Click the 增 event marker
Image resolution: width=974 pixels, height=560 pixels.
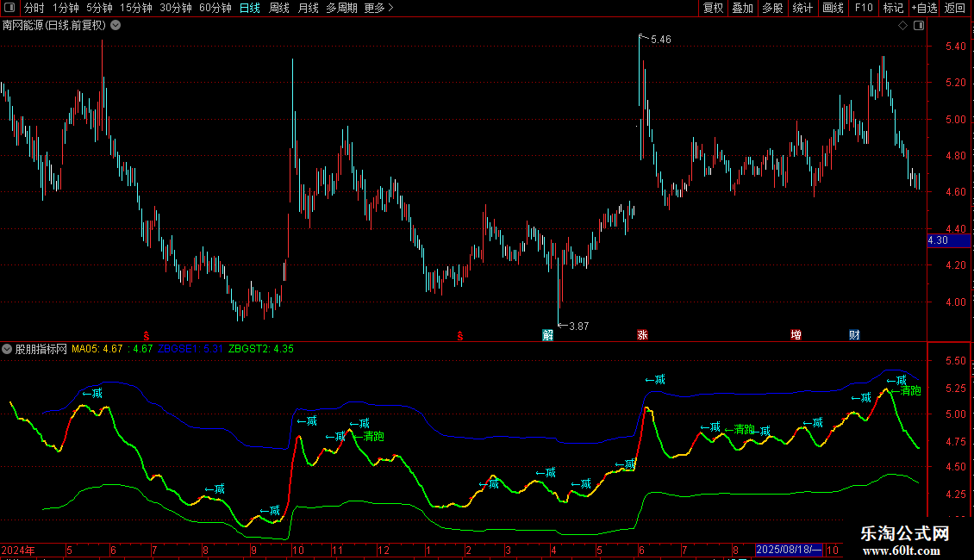pyautogui.click(x=796, y=335)
